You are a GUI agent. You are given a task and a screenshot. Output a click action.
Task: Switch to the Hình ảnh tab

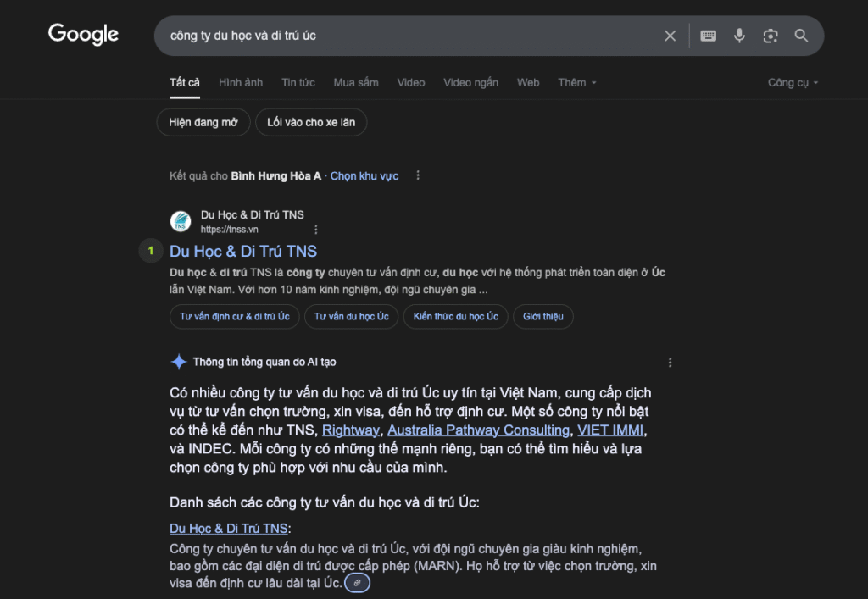240,83
